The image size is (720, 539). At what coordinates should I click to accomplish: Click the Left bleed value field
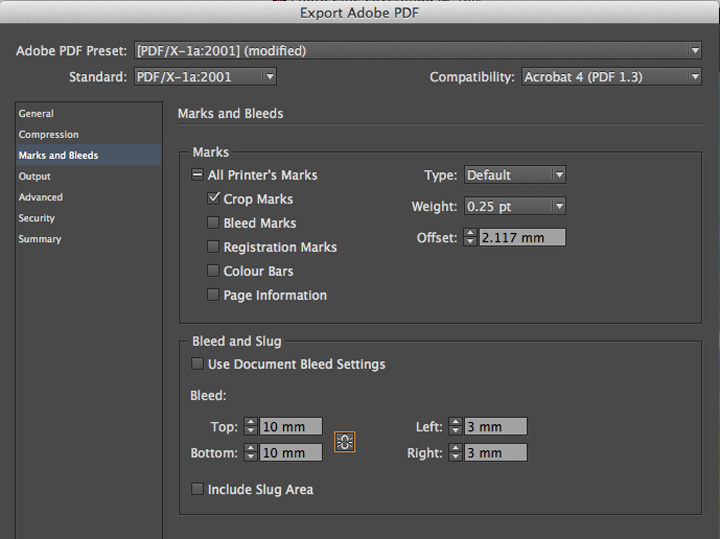[496, 427]
